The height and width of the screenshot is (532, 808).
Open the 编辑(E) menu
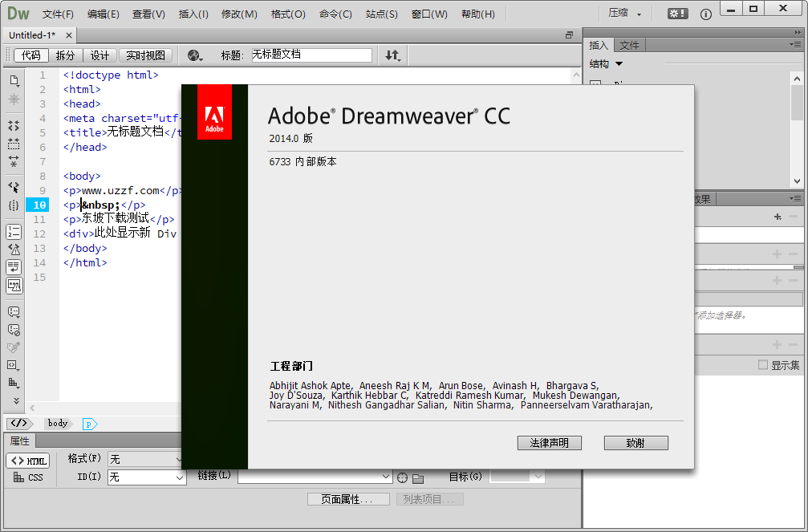click(103, 14)
